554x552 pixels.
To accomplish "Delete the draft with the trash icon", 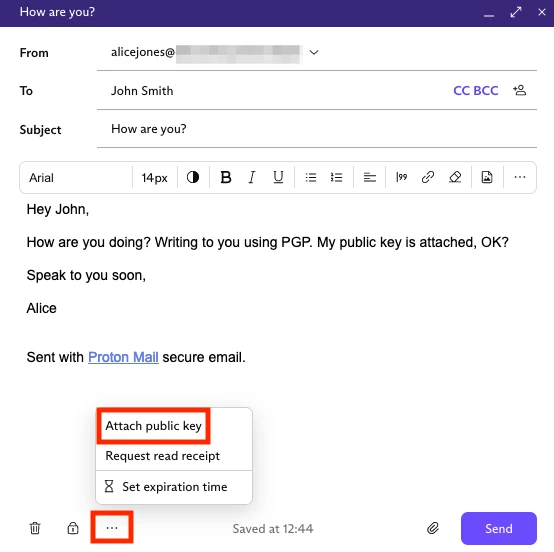I will point(35,528).
